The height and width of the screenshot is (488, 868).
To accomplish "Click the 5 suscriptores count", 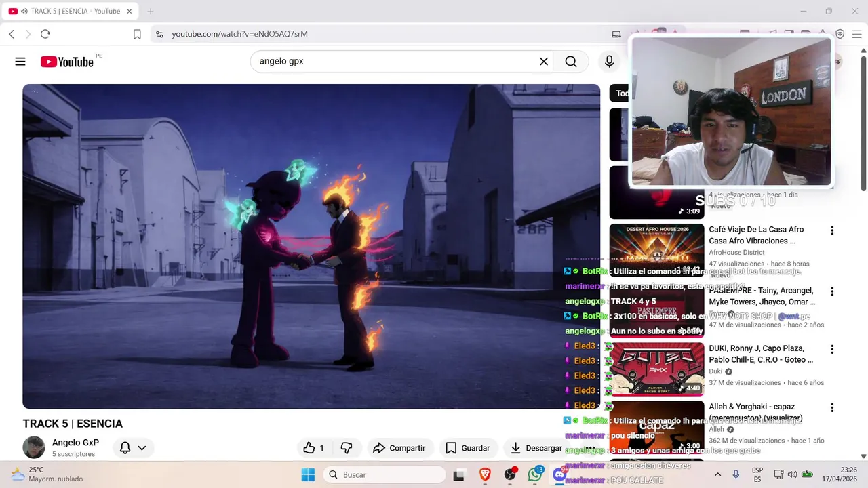I will (x=73, y=454).
